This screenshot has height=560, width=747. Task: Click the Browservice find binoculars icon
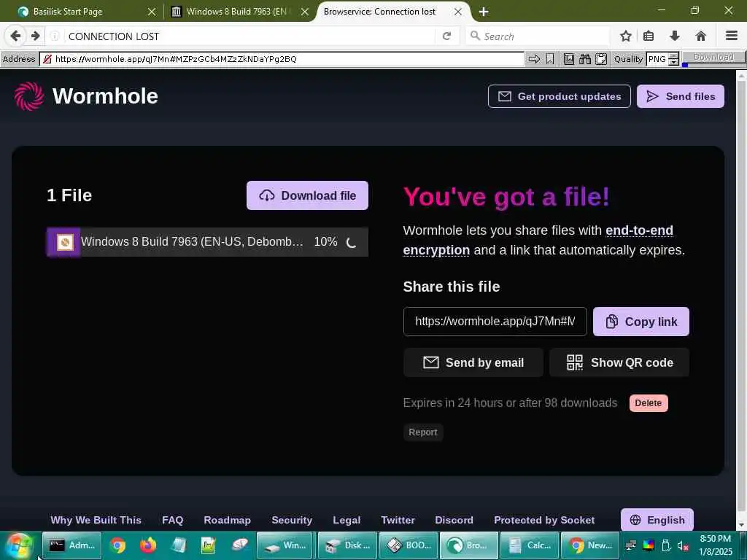(585, 59)
